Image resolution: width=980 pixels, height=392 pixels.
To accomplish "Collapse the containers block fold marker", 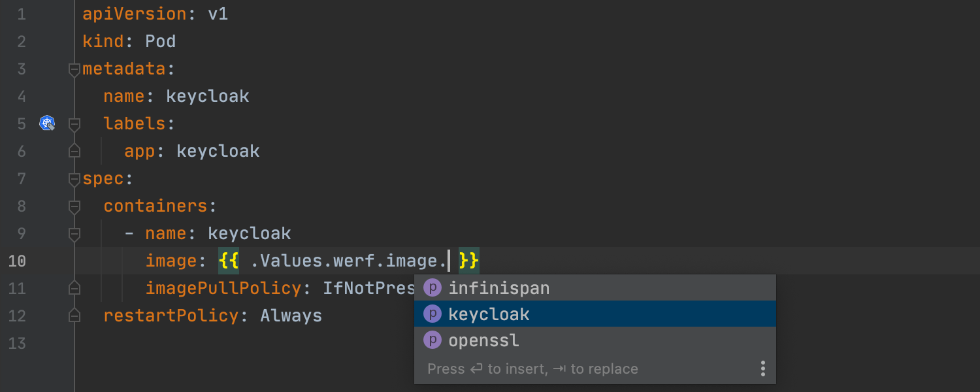I will pyautogui.click(x=74, y=206).
